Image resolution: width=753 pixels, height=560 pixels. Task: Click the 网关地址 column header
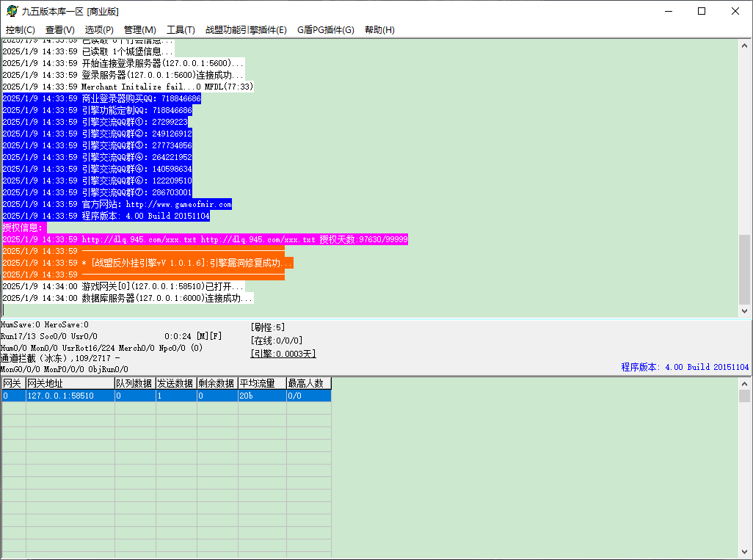point(70,383)
